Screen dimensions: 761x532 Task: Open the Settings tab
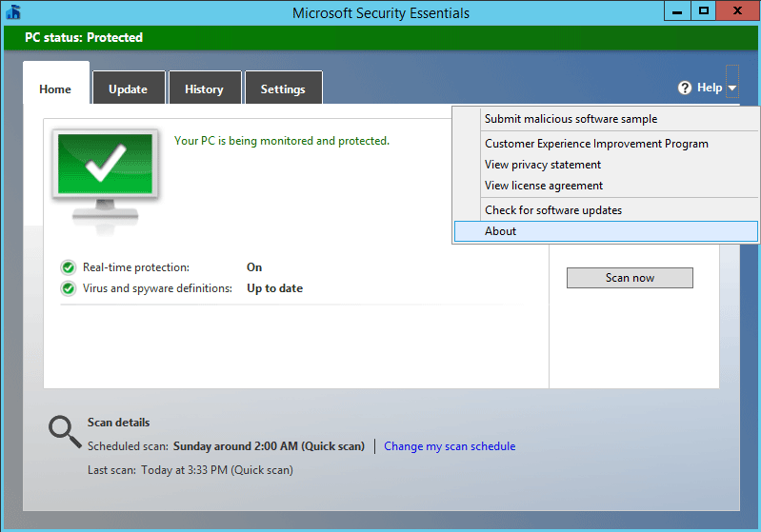click(x=284, y=88)
